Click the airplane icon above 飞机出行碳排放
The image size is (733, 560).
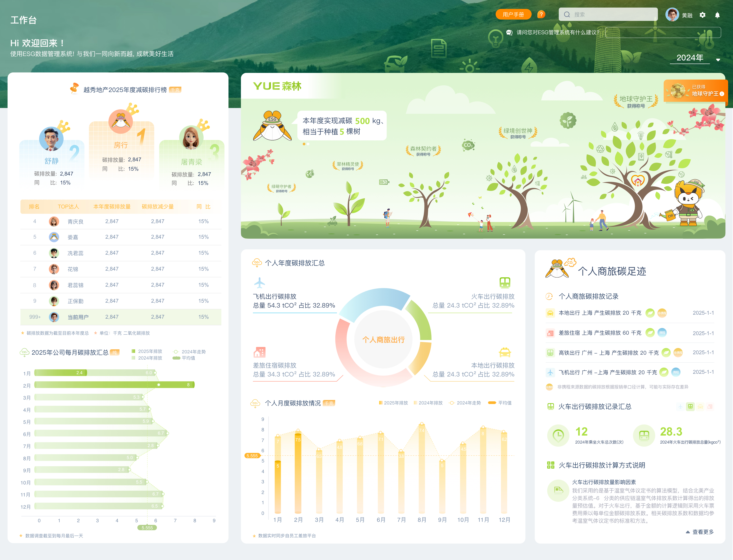click(259, 283)
